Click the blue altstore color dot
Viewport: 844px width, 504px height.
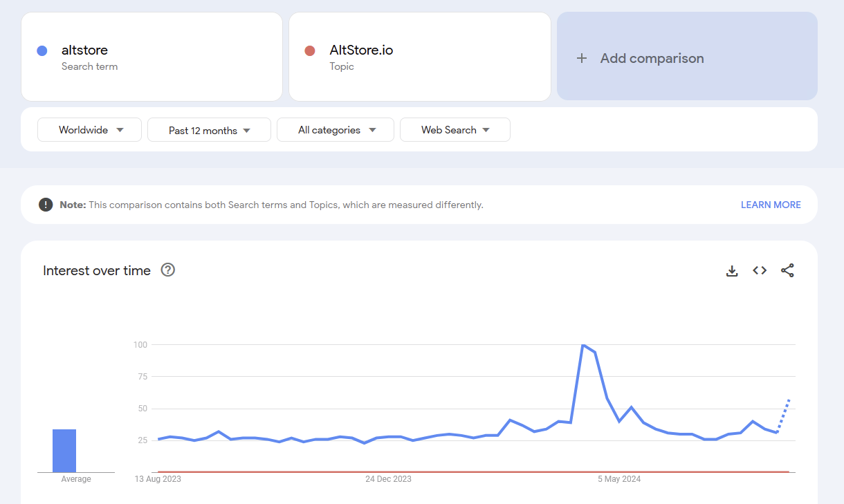coord(42,50)
